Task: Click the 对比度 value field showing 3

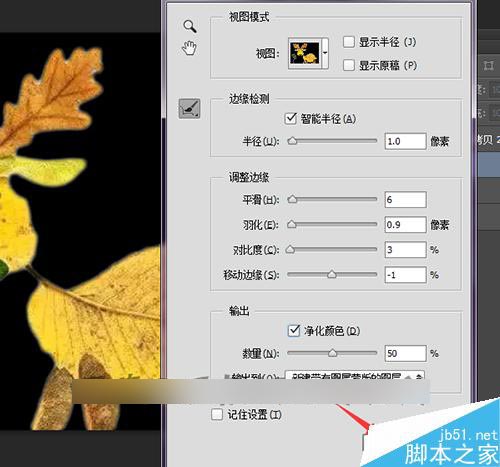Action: click(x=405, y=250)
